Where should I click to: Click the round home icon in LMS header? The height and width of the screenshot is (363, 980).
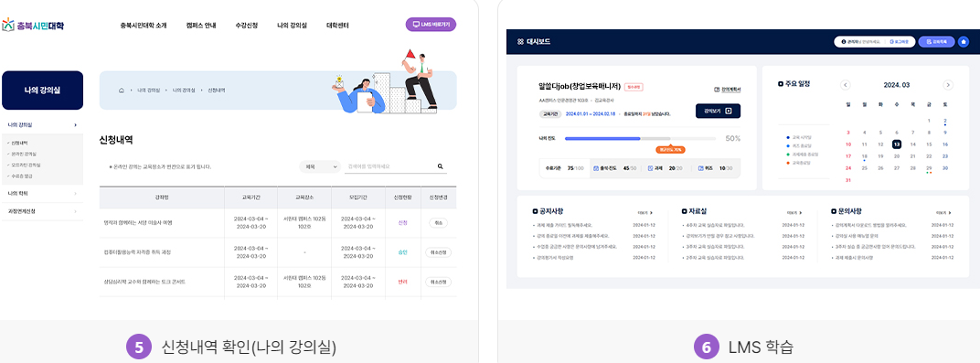point(964,42)
